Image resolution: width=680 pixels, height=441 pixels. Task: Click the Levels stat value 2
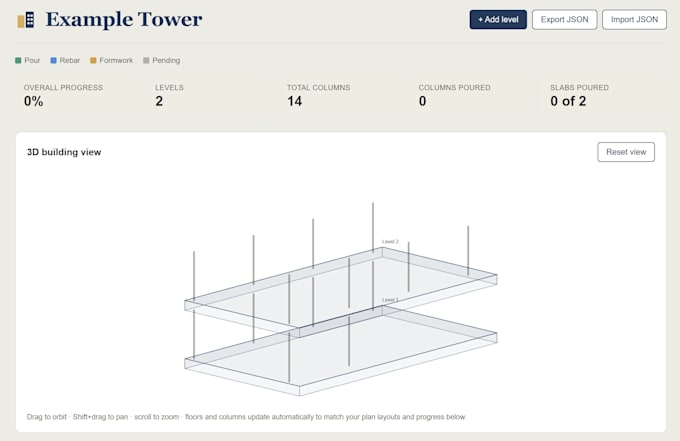coord(159,101)
